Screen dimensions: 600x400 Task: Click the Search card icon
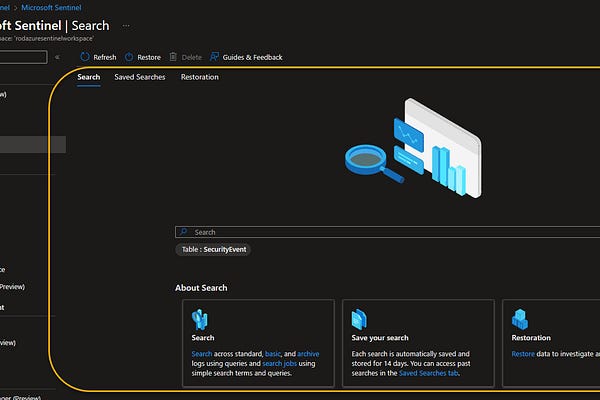[x=200, y=319]
